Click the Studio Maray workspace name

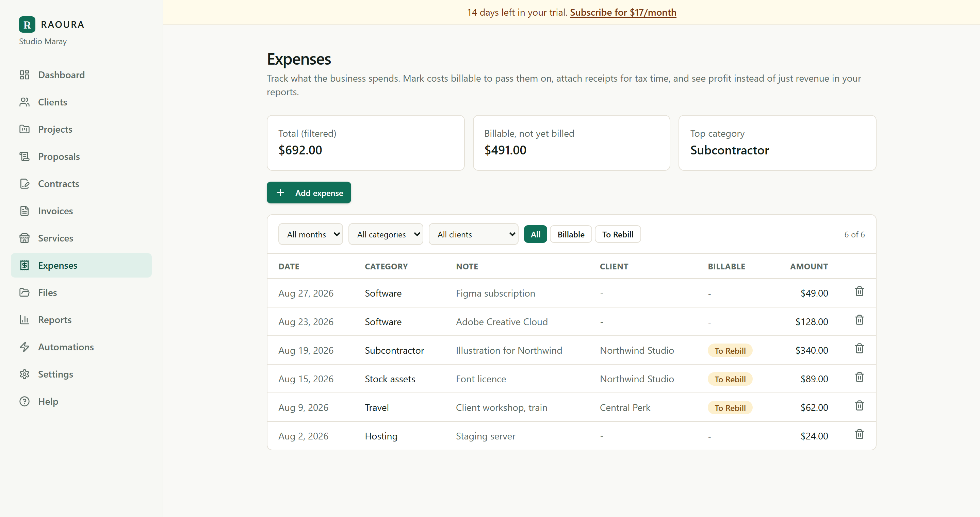(x=43, y=41)
